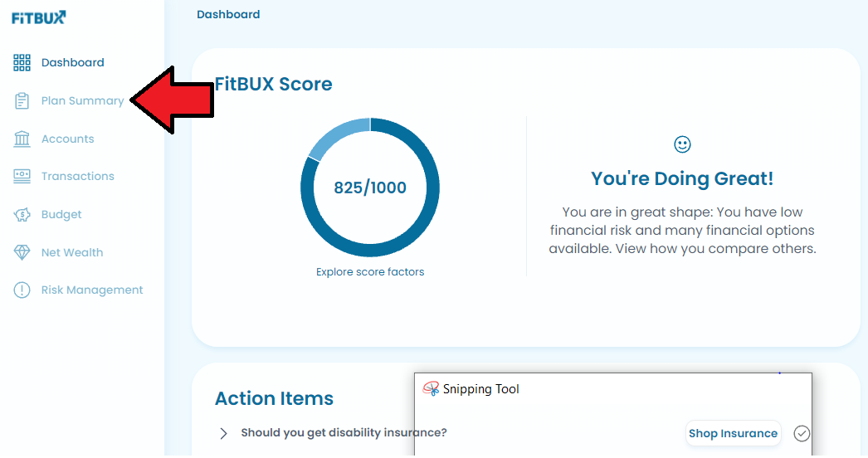
Task: Click the Action Items heading
Action: click(x=274, y=399)
